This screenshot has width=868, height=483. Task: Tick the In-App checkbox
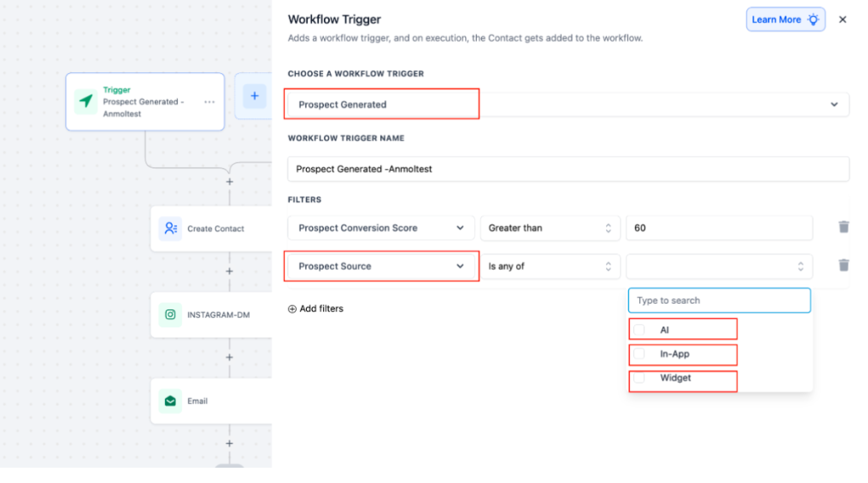[x=639, y=354]
